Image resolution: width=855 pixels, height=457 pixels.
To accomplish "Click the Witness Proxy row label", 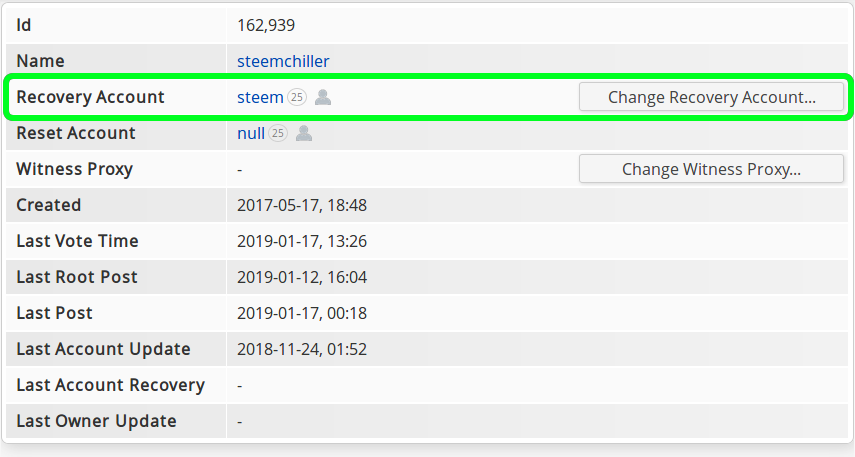I will tap(74, 169).
